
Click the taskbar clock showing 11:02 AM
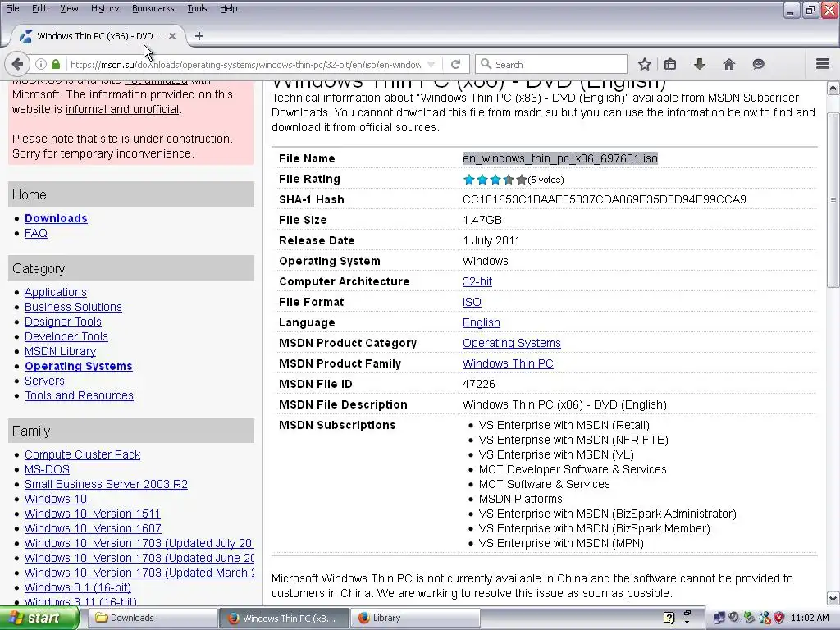(x=810, y=619)
